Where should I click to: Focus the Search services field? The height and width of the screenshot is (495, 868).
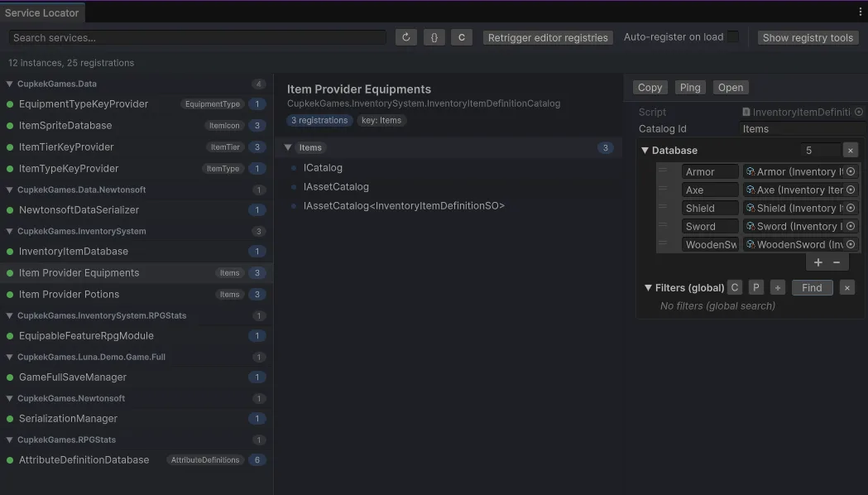coord(197,37)
